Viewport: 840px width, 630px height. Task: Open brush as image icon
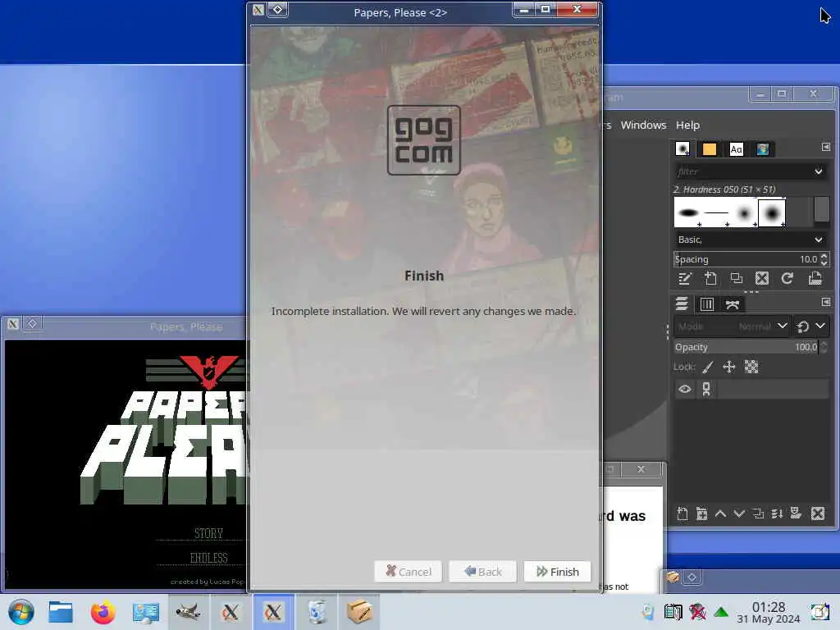(x=815, y=279)
